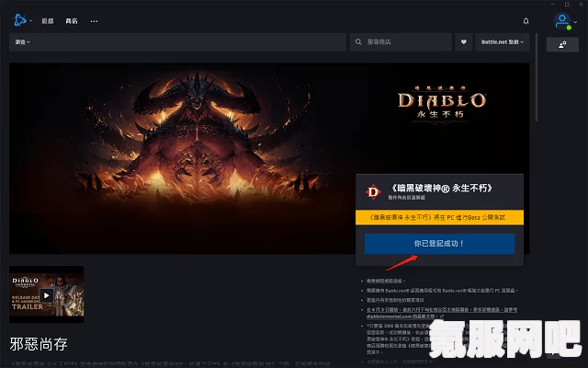588x368 pixels.
Task: Open the 瀏覽 browse dropdown
Action: 22,42
